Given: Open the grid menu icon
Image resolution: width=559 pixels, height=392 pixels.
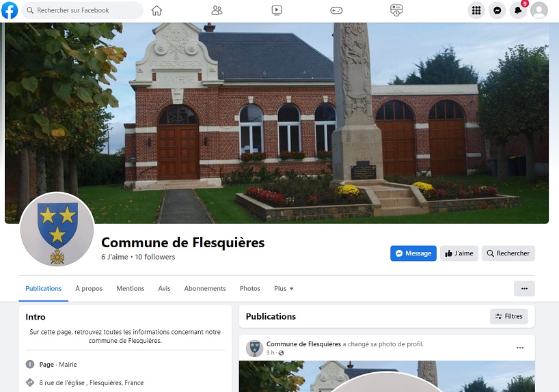Looking at the screenshot, I should [x=476, y=10].
